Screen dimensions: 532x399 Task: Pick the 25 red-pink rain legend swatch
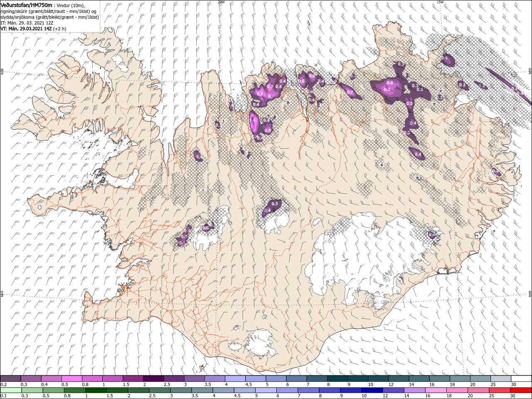499,390
